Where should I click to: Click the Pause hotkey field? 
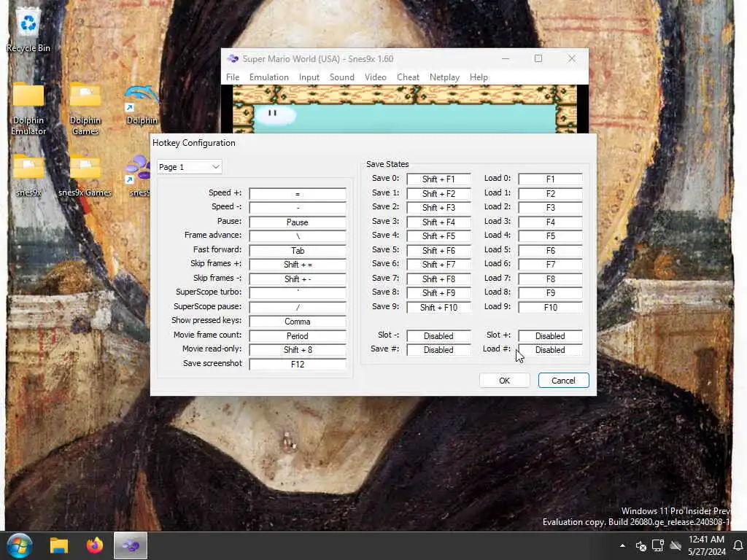(298, 222)
